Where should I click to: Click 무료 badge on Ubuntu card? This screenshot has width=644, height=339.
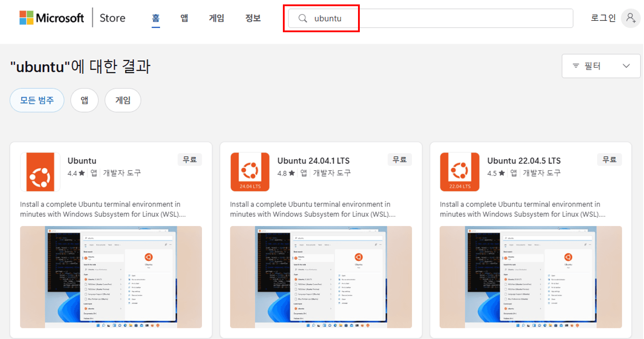tap(190, 160)
